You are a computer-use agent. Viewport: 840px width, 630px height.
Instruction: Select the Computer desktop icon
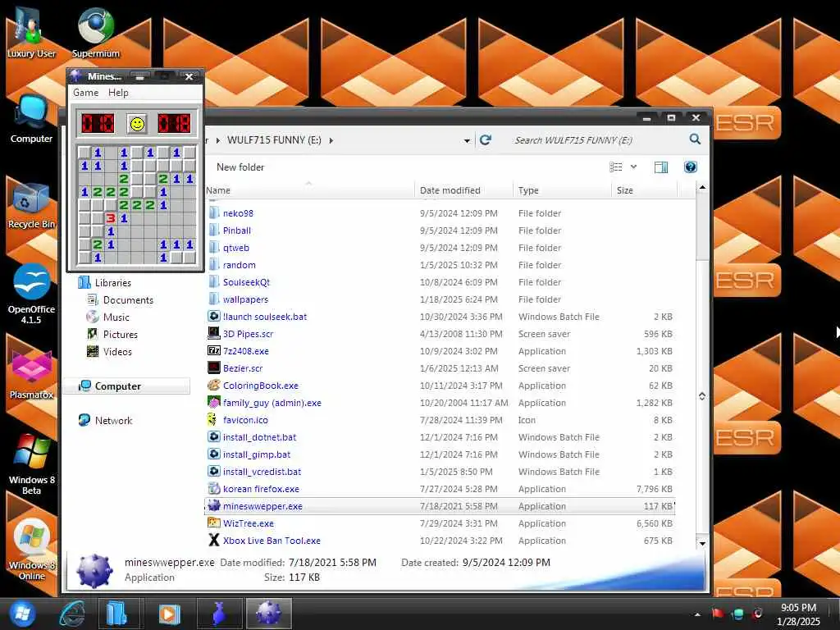pyautogui.click(x=31, y=119)
